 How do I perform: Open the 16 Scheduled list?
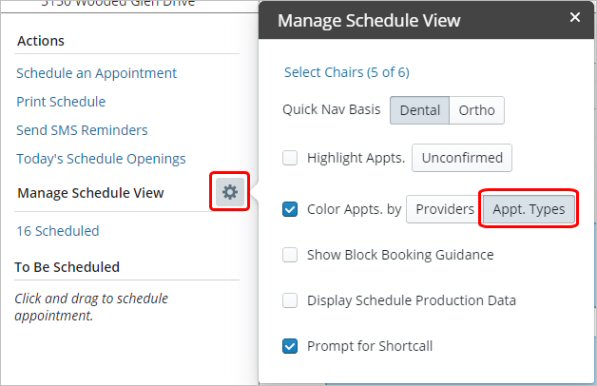[x=58, y=231]
